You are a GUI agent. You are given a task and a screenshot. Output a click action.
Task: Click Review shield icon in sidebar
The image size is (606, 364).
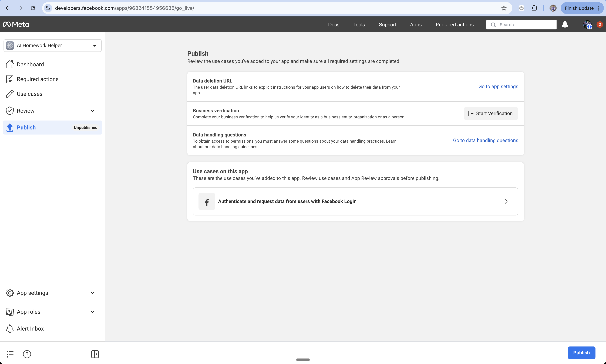point(10,111)
